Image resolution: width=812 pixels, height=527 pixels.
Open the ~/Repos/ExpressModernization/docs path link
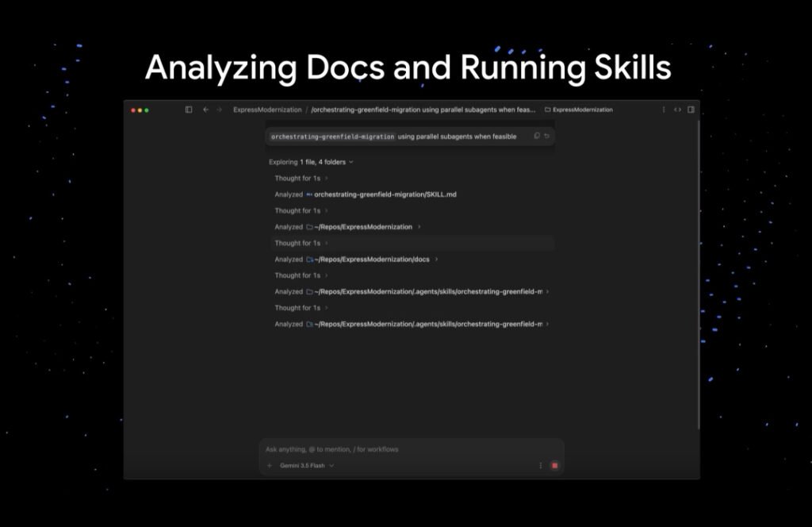tap(372, 259)
